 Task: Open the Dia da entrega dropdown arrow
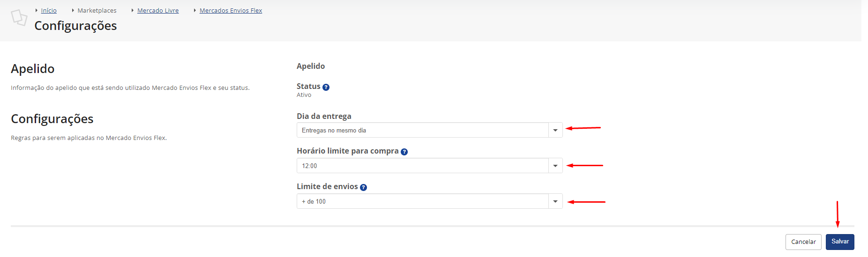(555, 130)
